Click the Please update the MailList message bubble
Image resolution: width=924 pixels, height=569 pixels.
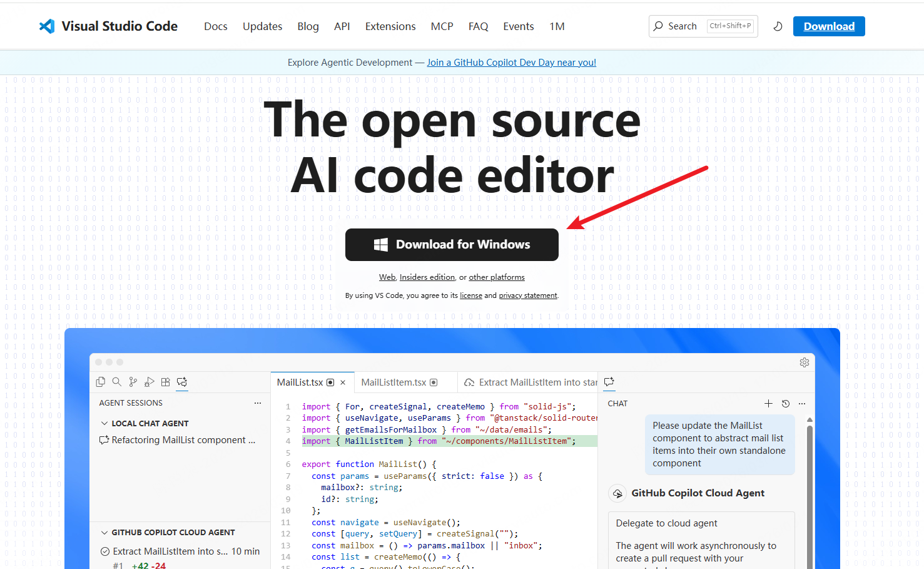point(720,444)
